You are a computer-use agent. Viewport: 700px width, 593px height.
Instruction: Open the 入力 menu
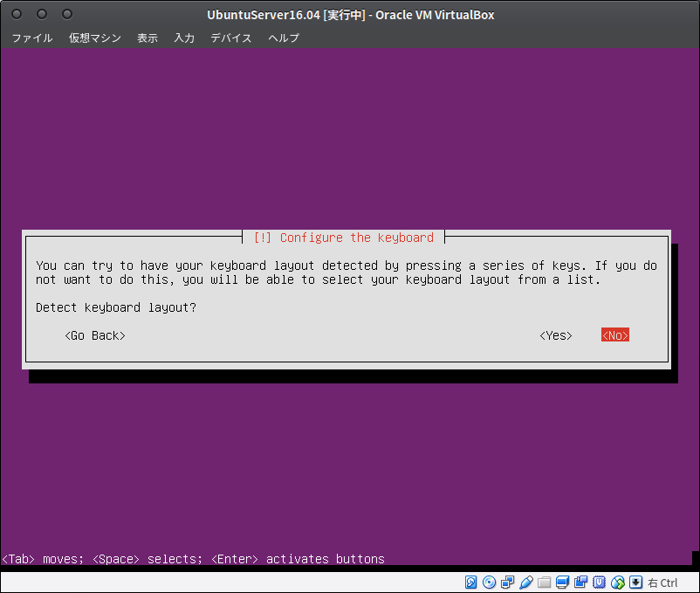tap(184, 38)
